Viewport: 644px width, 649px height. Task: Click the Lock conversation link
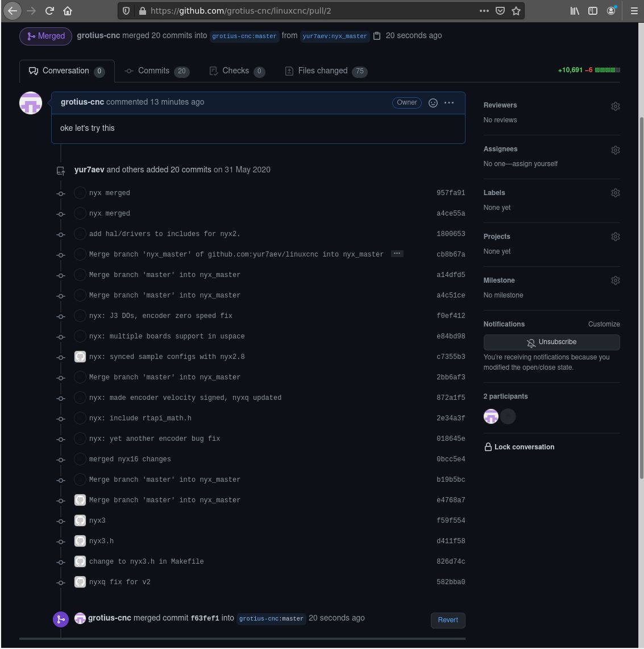(520, 447)
